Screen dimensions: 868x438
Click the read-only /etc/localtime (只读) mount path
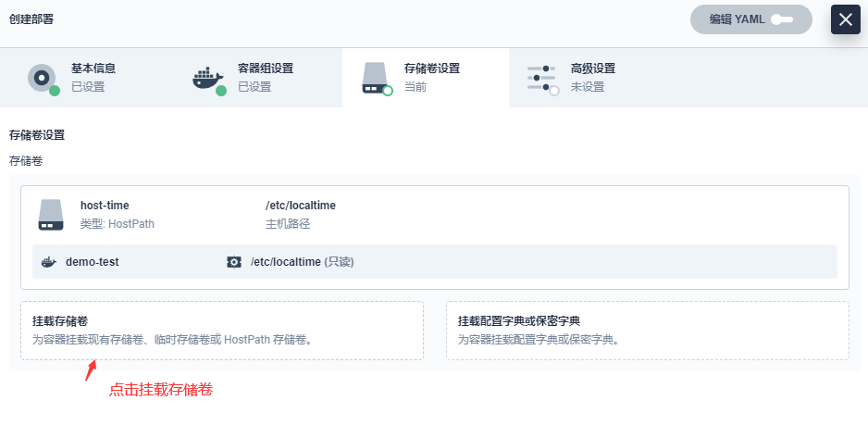tap(302, 262)
